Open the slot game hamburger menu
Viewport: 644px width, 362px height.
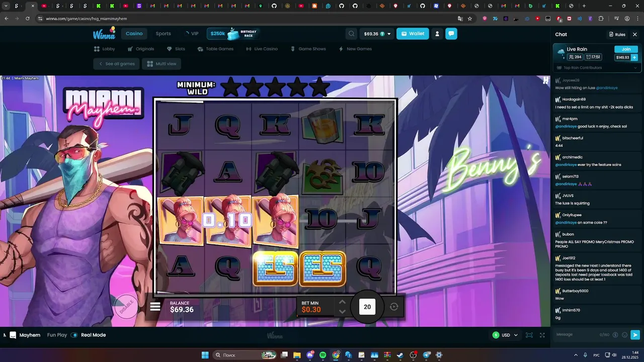point(155,306)
